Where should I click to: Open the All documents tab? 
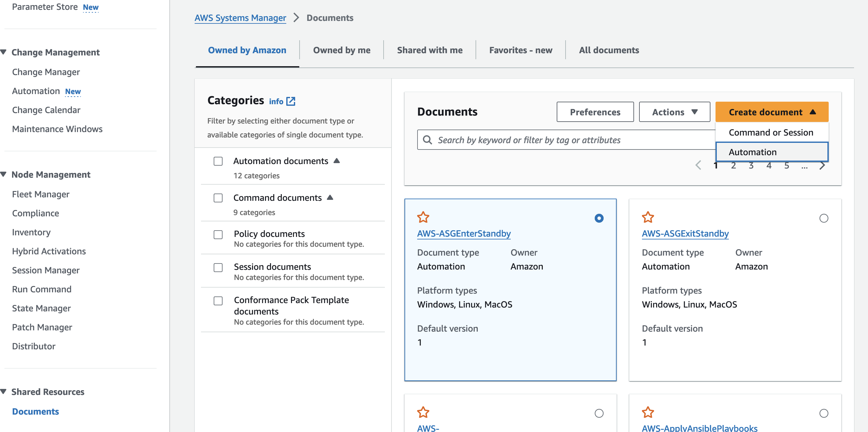(x=609, y=50)
